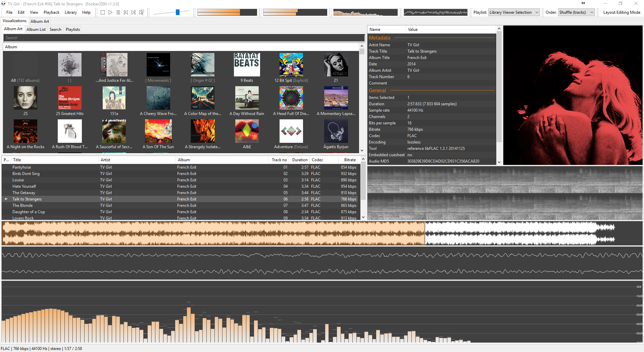Switch to the Playlists tab
The width and height of the screenshot is (644, 352).
click(x=73, y=30)
